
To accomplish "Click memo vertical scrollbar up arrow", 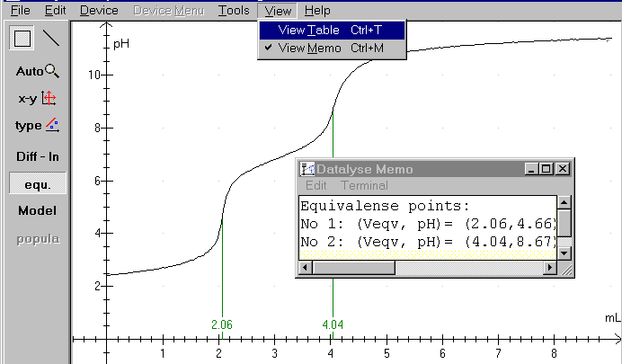I will point(564,202).
